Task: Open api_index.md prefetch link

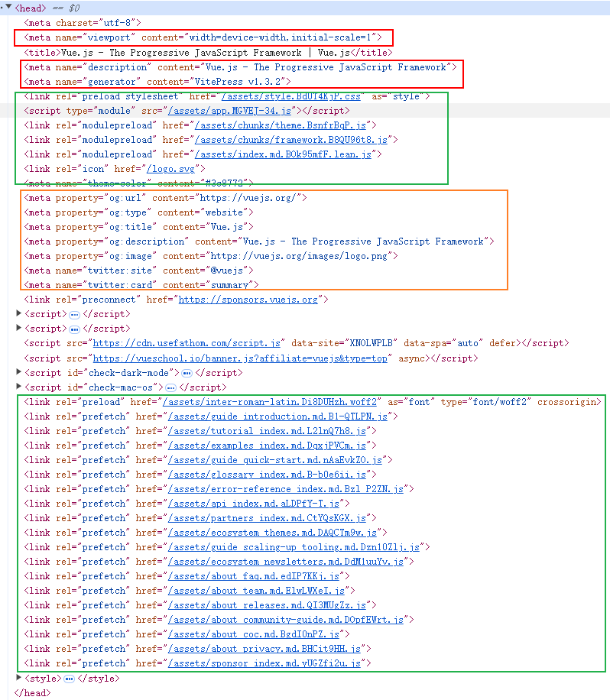Action: [x=254, y=504]
